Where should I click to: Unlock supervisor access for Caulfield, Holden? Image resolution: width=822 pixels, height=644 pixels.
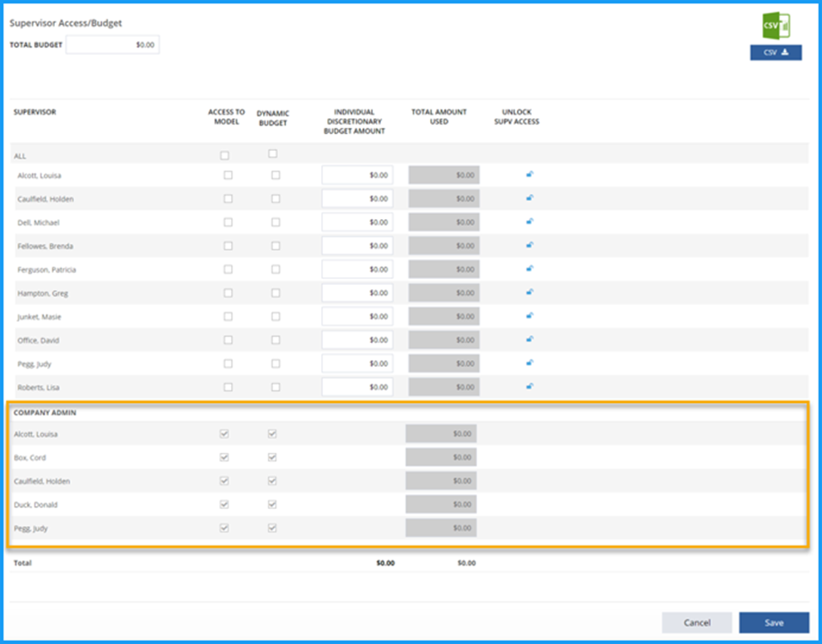pyautogui.click(x=529, y=198)
